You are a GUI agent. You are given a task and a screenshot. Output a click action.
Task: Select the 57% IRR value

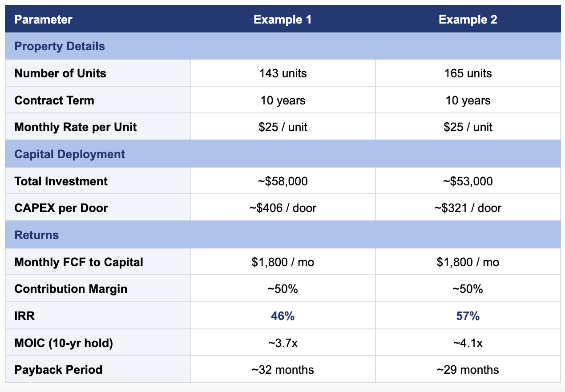tap(468, 316)
